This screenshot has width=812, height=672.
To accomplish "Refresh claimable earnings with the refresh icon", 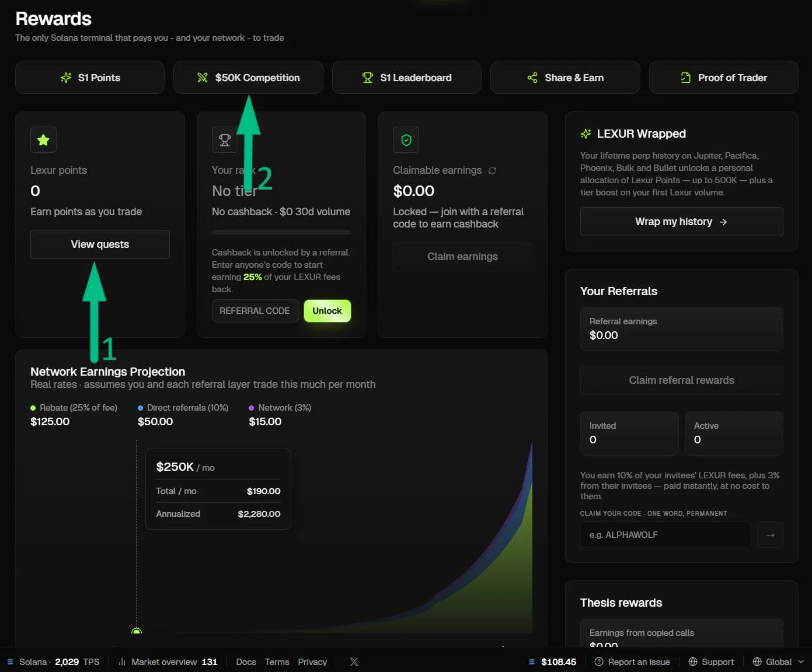I will point(492,170).
